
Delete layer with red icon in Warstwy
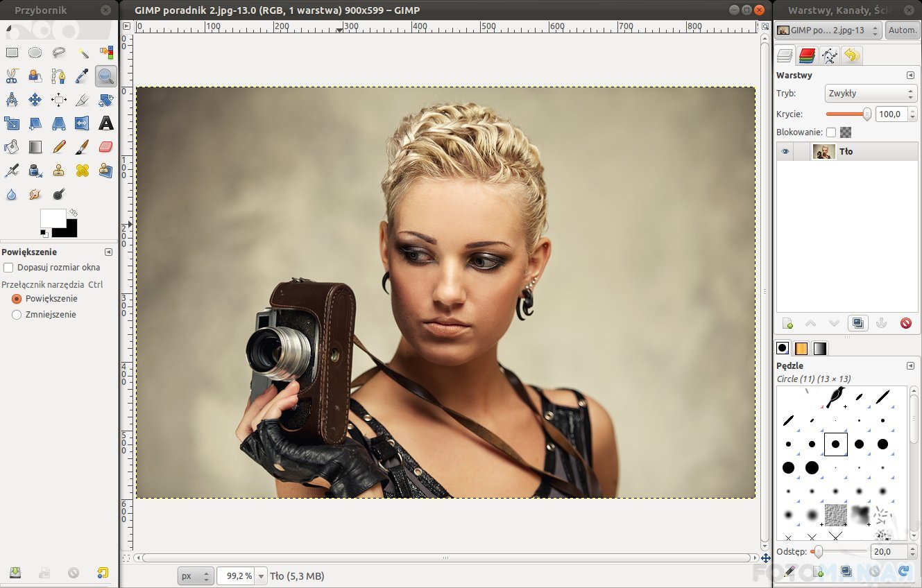click(905, 323)
